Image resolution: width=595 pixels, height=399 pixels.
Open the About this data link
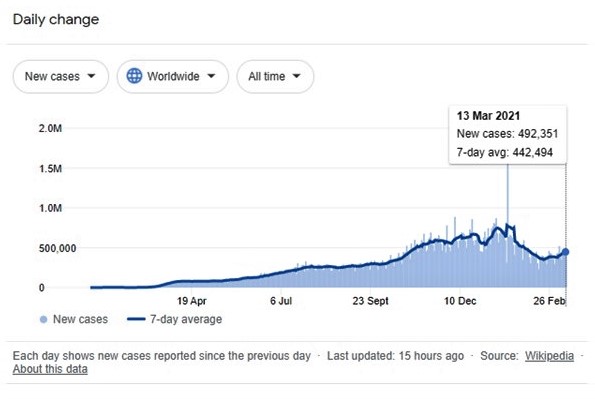[x=50, y=369]
